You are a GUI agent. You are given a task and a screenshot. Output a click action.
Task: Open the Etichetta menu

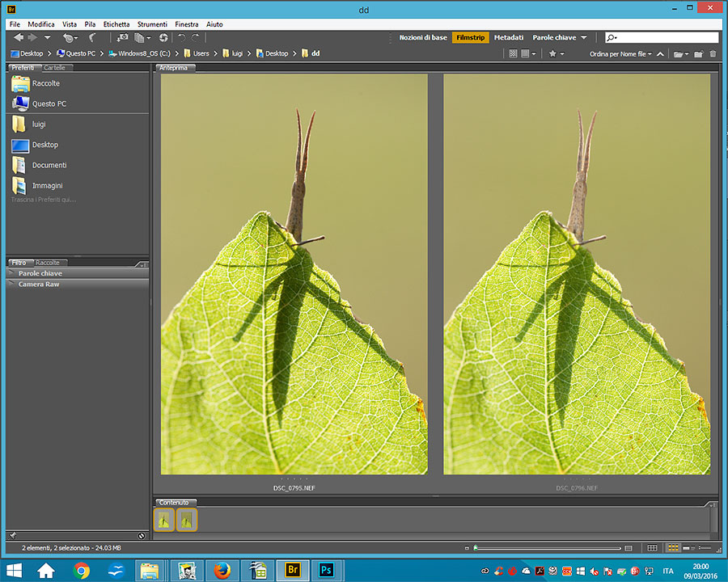[116, 24]
